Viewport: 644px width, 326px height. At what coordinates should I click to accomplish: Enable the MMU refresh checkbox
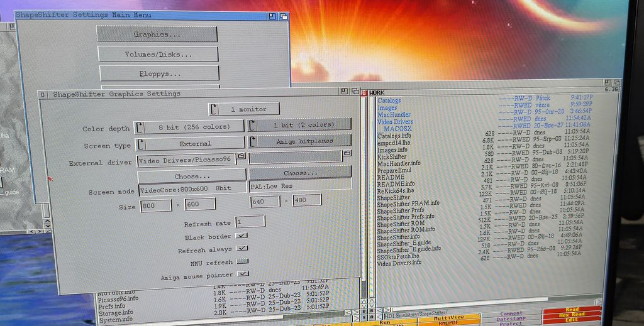point(241,261)
